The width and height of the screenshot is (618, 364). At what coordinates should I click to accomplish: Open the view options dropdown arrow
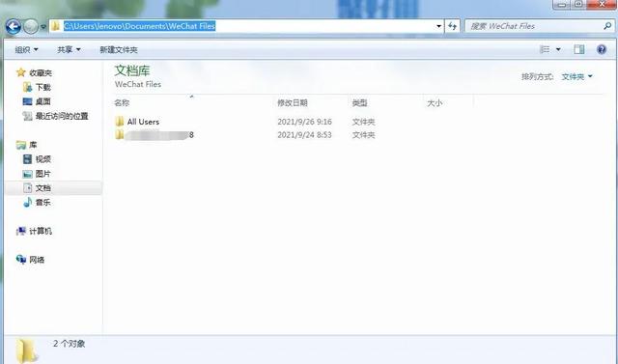click(558, 49)
